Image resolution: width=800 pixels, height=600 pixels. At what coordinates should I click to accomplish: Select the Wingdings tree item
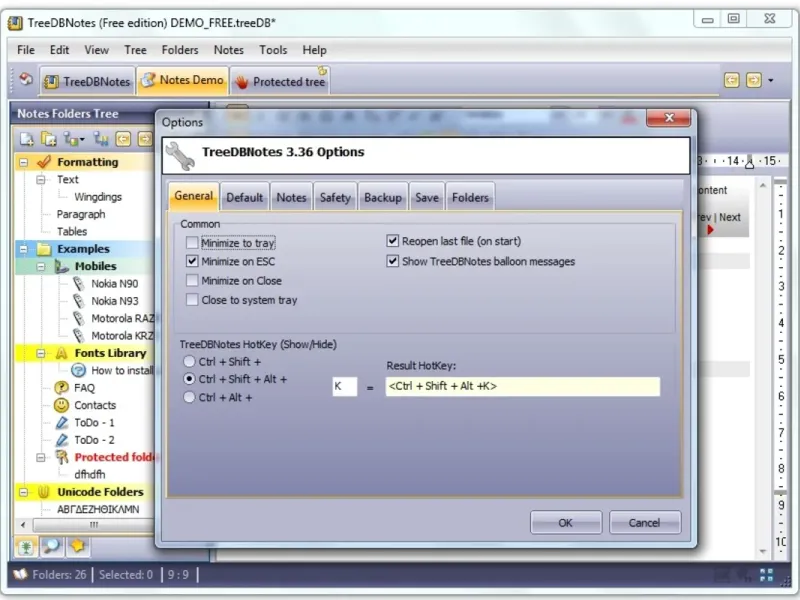(97, 197)
